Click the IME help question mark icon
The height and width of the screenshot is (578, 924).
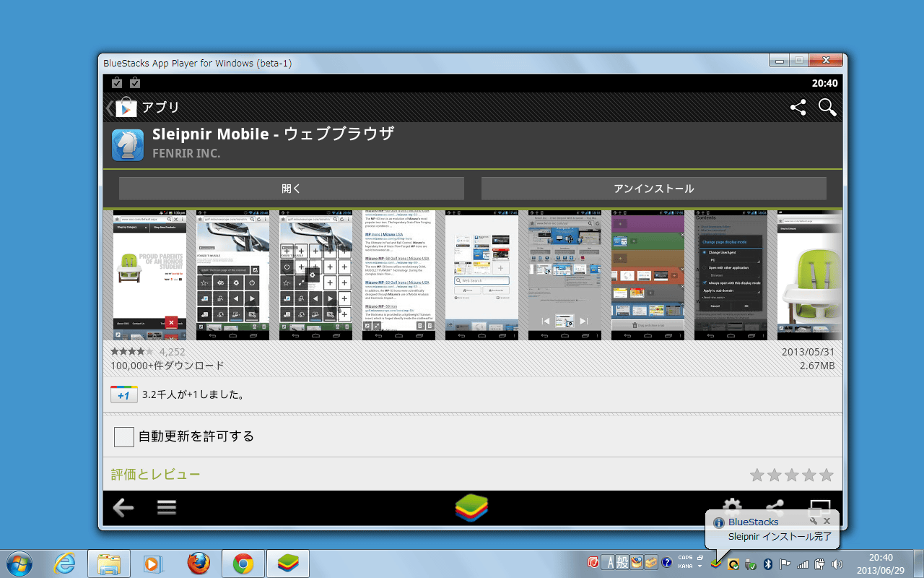click(667, 562)
